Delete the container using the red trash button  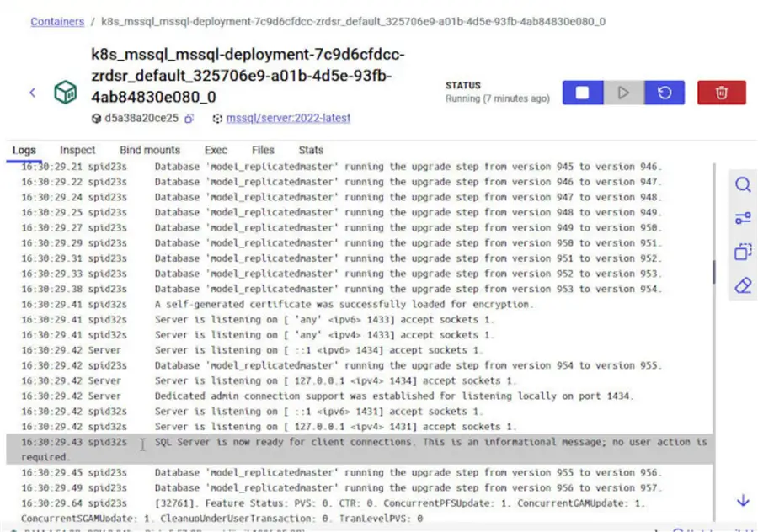click(x=721, y=93)
